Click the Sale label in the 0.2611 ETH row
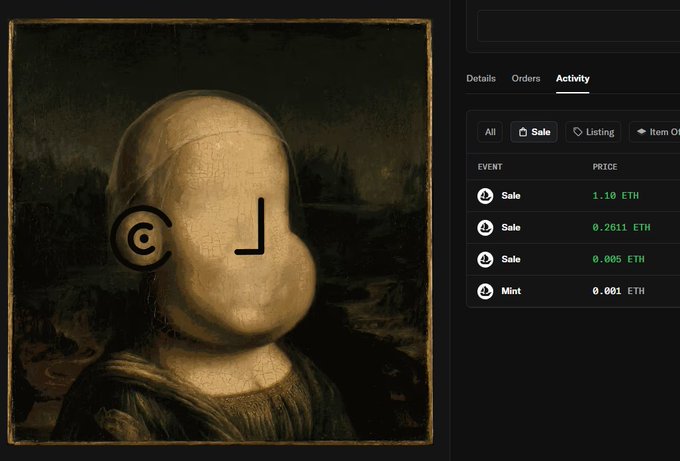 (511, 227)
